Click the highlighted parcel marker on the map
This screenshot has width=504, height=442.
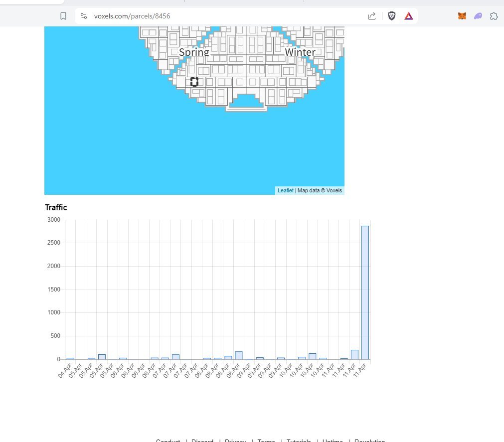pyautogui.click(x=194, y=82)
